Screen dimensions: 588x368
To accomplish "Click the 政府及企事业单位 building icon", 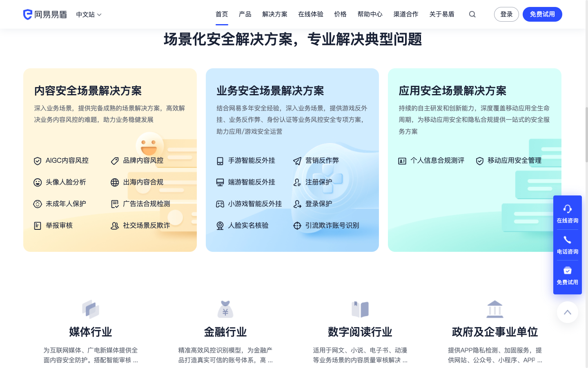I will tap(495, 309).
